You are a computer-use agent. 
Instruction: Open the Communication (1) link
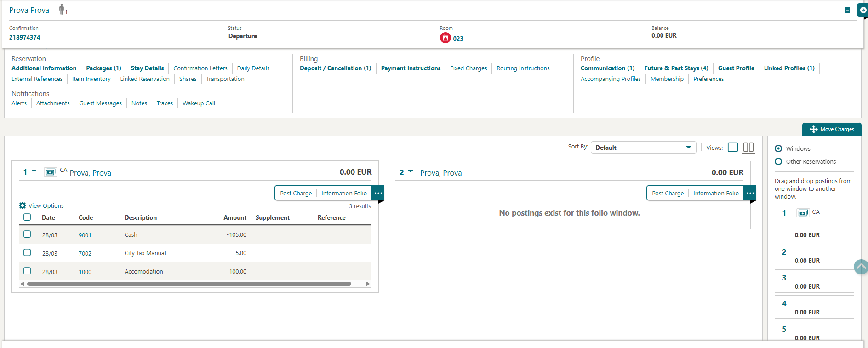tap(608, 68)
